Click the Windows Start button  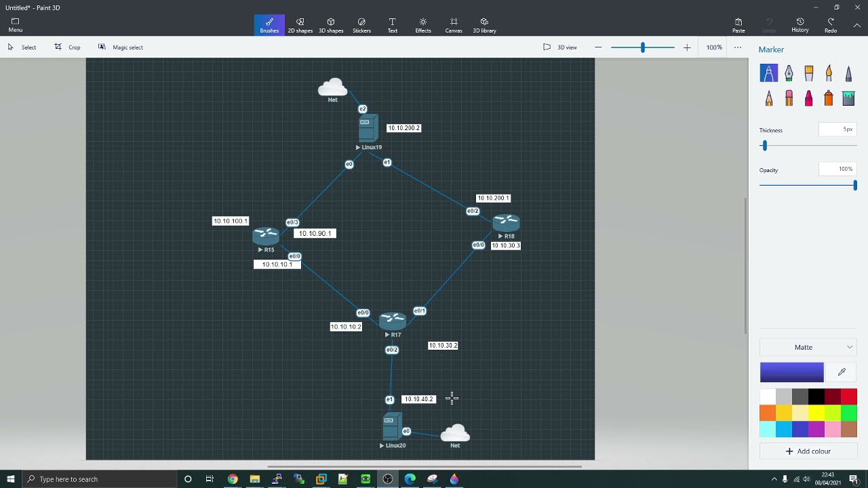click(x=10, y=479)
